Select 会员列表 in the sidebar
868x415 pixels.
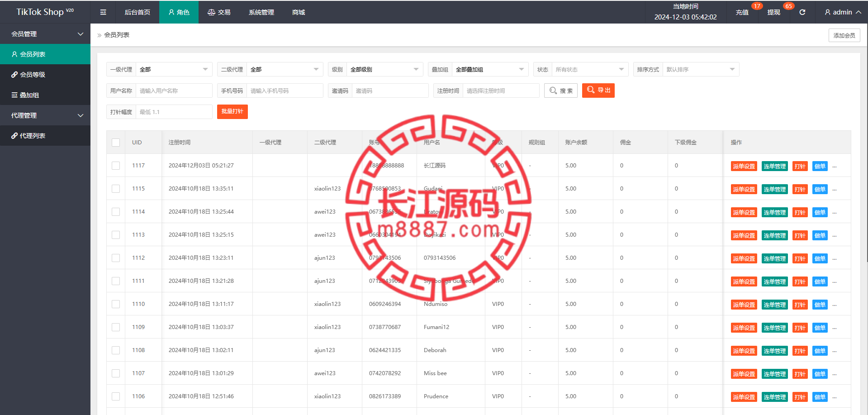[x=45, y=54]
